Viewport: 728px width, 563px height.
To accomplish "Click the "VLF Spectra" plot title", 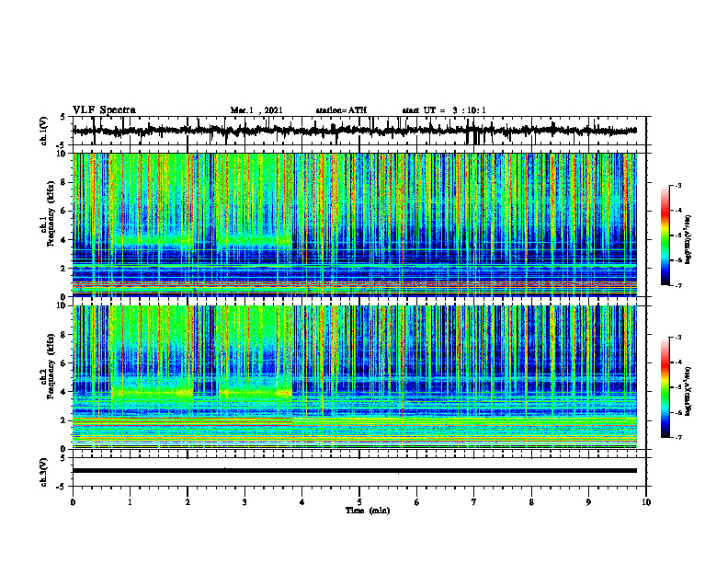I will click(x=104, y=110).
